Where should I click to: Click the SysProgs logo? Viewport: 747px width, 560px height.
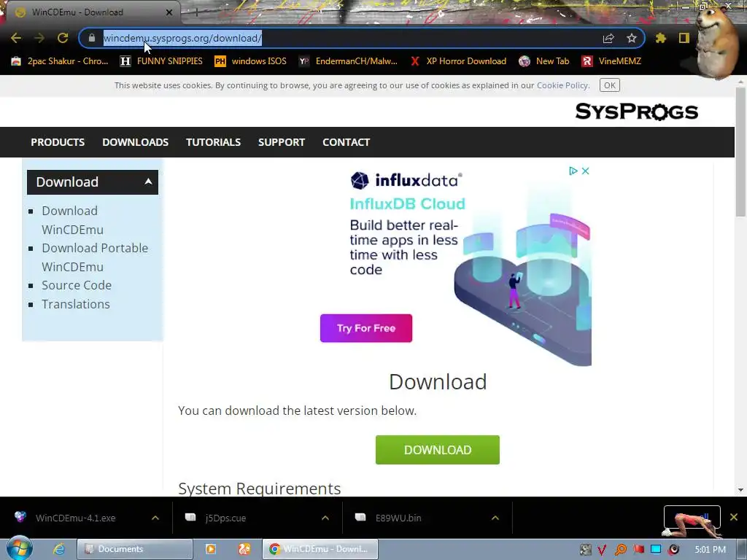pos(636,112)
